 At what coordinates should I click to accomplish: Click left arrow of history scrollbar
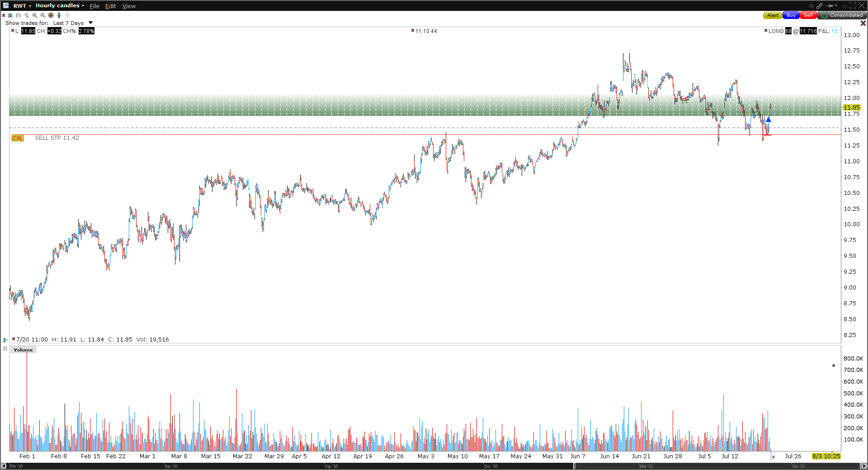(x=4, y=466)
